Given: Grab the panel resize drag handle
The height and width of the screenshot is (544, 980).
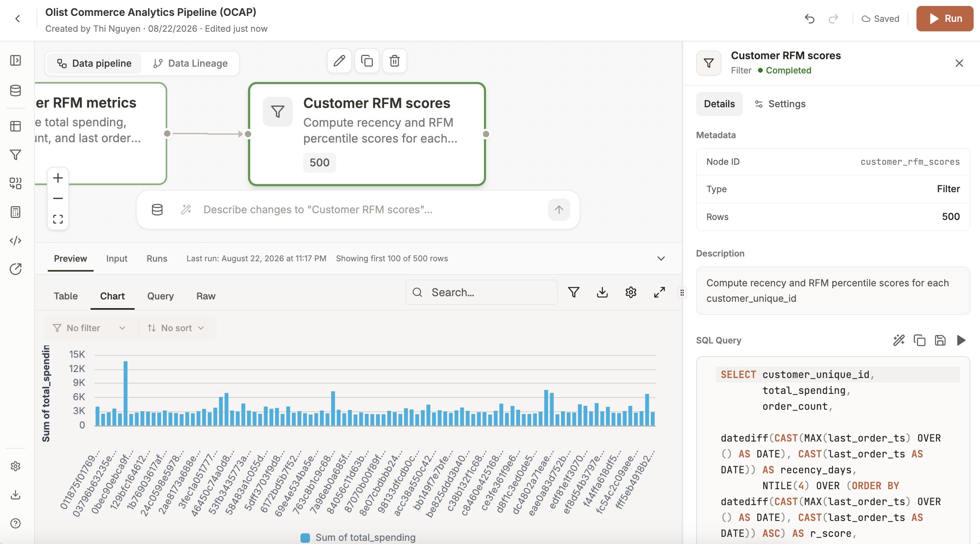Looking at the screenshot, I should [682, 293].
